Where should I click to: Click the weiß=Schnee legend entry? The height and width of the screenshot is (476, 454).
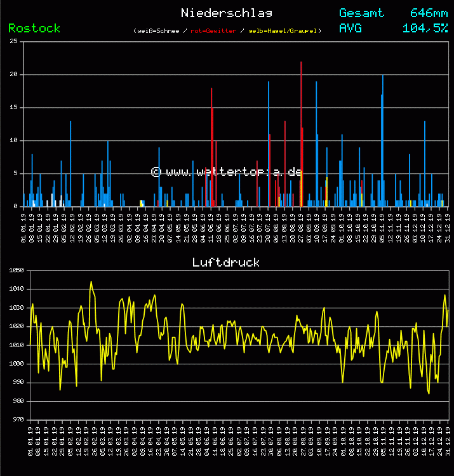tap(157, 31)
